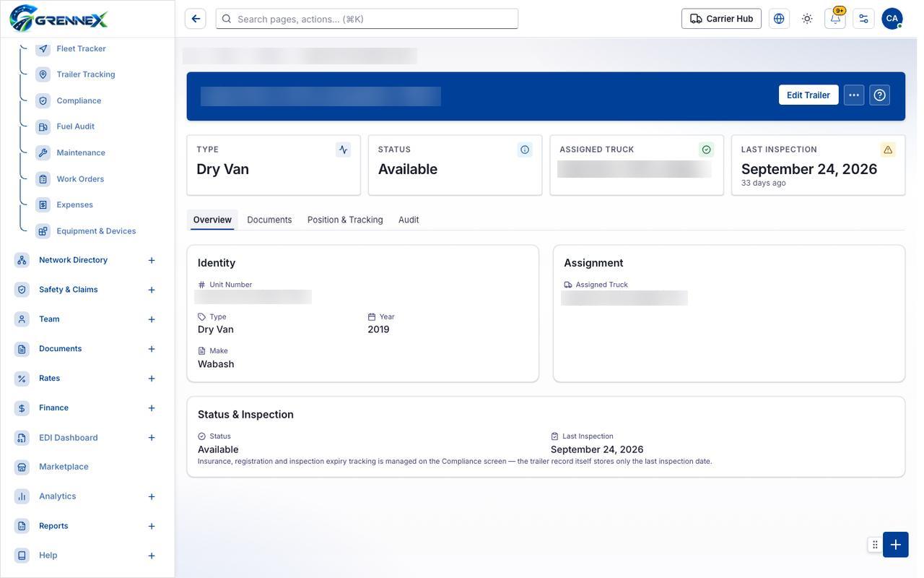Screen dimensions: 924x578
Task: Open the Equipment & Devices icon
Action: coord(43,230)
